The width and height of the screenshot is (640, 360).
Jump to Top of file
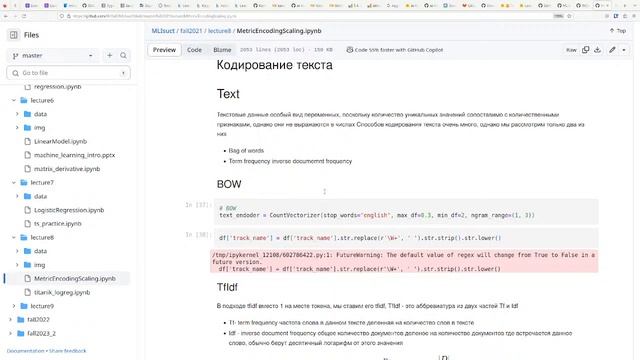(618, 31)
